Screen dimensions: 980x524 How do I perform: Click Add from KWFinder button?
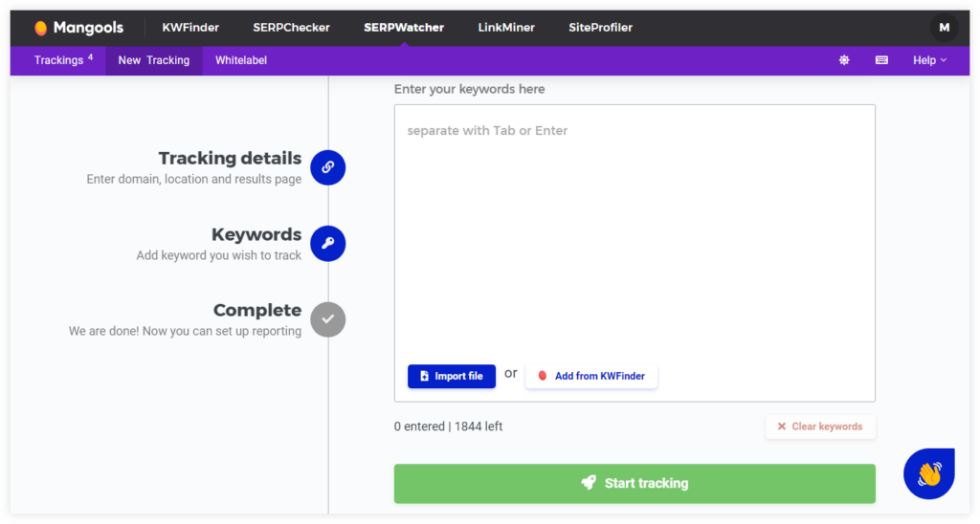coord(591,376)
